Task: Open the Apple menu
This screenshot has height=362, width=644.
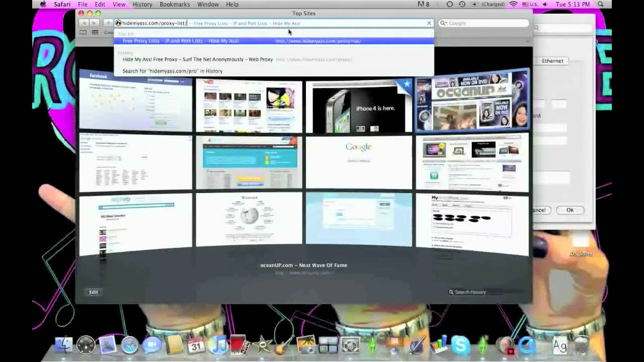Action: [43, 4]
